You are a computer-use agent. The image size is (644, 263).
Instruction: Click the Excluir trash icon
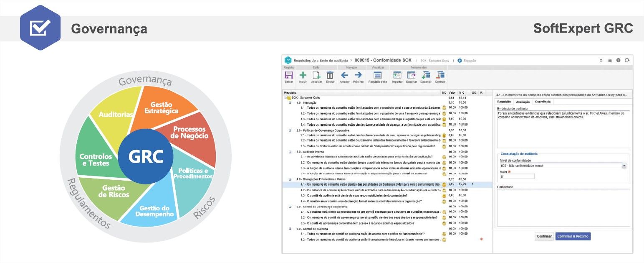click(330, 75)
